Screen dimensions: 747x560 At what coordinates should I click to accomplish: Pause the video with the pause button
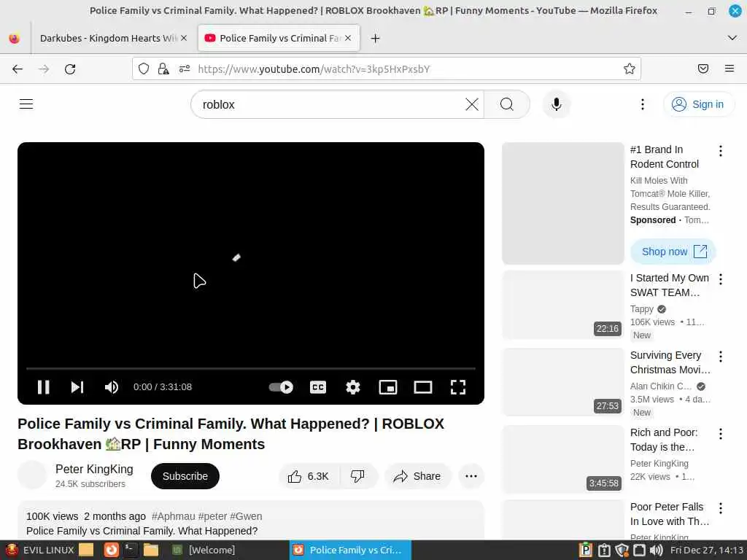[x=43, y=387]
